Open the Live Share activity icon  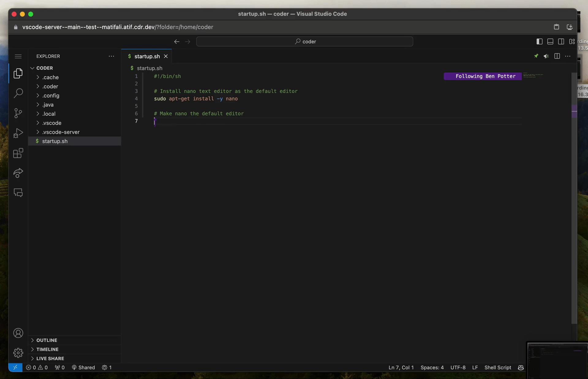coord(18,173)
